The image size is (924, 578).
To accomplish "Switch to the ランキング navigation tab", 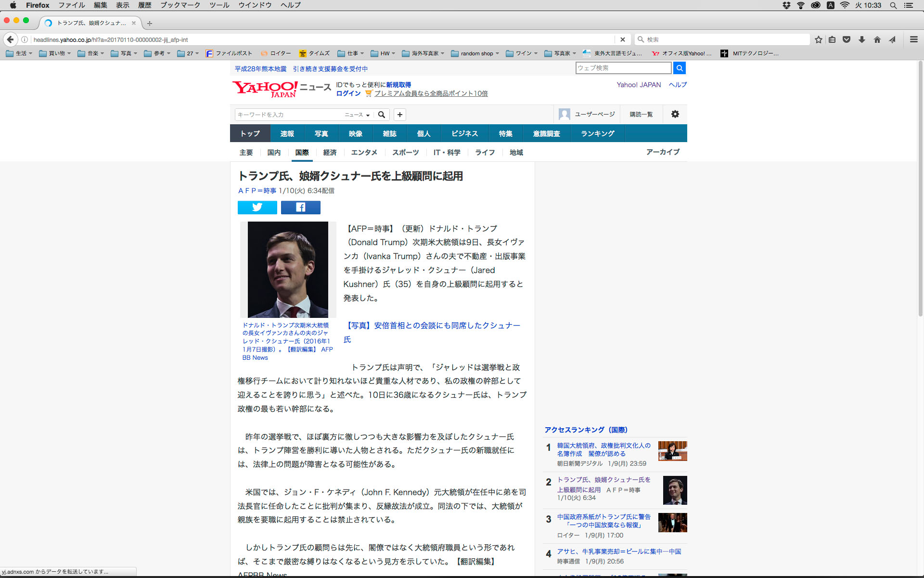I will coord(597,133).
